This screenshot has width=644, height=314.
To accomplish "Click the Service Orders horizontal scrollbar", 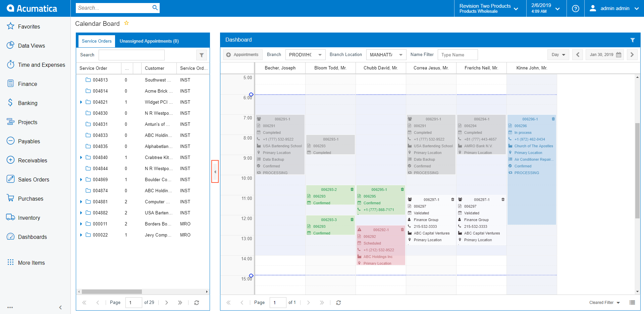I will pos(112,292).
